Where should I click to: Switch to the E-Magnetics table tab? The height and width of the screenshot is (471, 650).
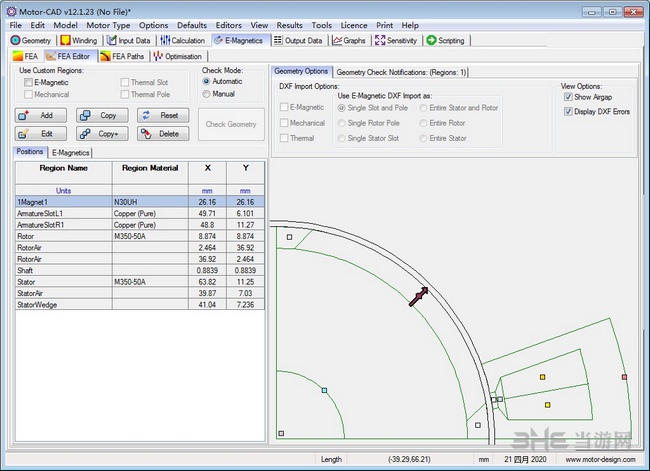pos(70,153)
